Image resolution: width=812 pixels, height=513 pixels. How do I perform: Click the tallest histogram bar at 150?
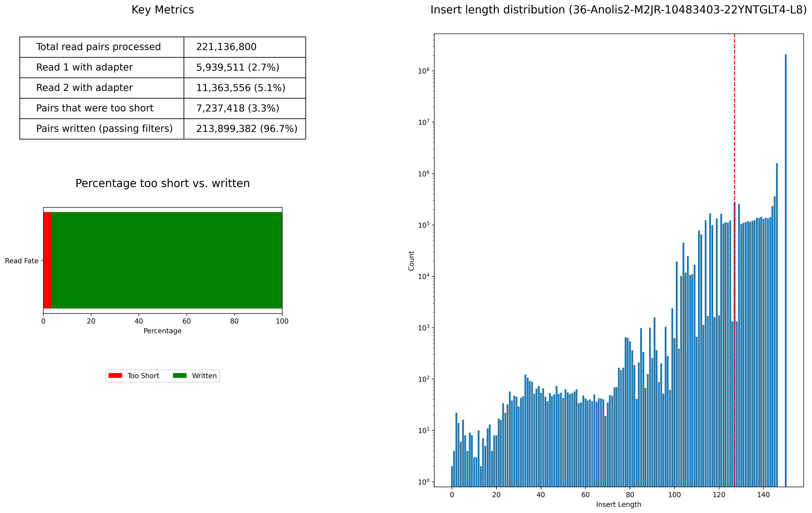coord(785,270)
